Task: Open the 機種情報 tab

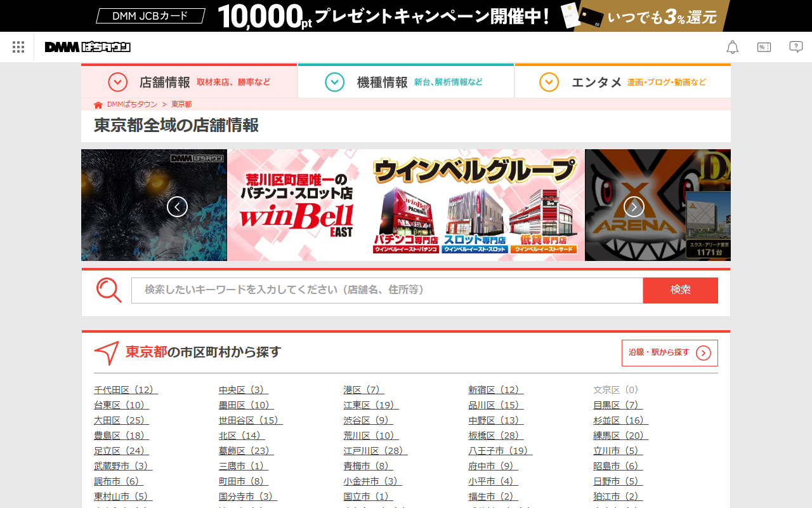Action: (406, 81)
